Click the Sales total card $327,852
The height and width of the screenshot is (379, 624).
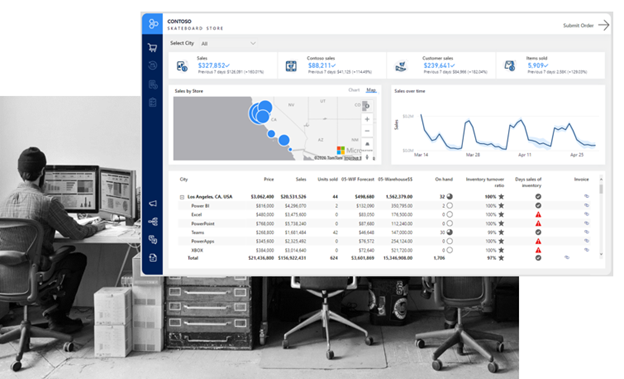(x=223, y=65)
